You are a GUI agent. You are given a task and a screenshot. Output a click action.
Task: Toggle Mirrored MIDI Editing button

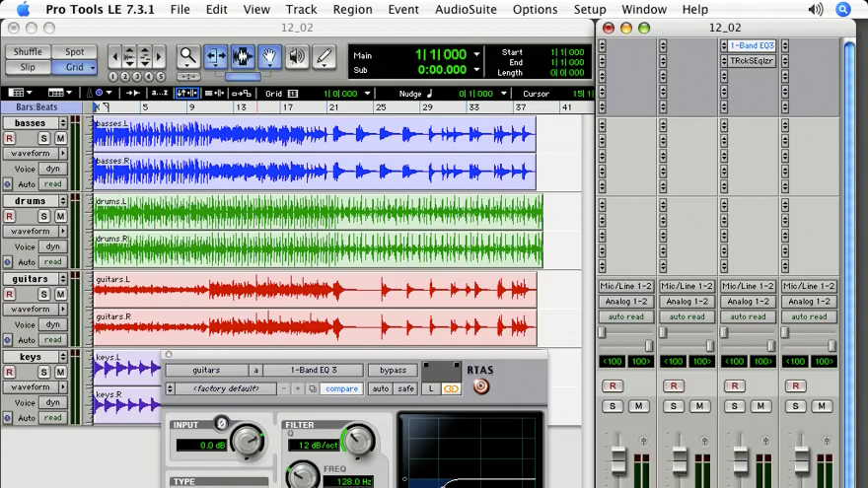click(242, 94)
